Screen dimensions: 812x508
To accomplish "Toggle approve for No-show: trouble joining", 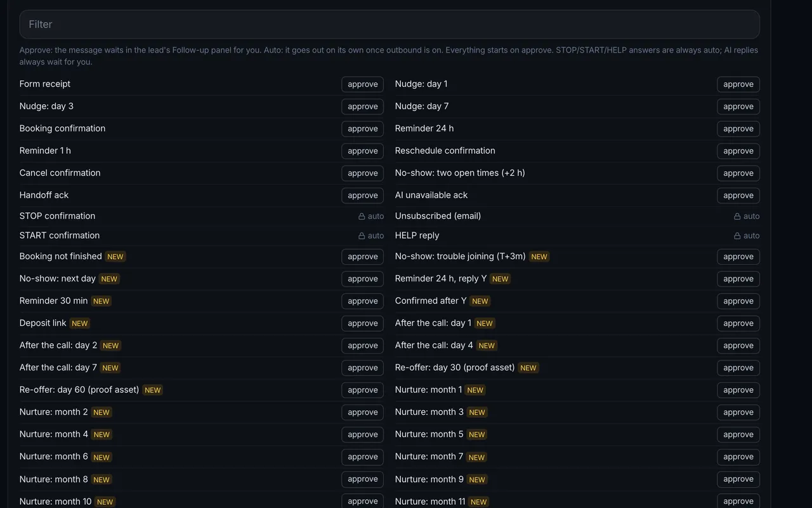I will pyautogui.click(x=738, y=257).
